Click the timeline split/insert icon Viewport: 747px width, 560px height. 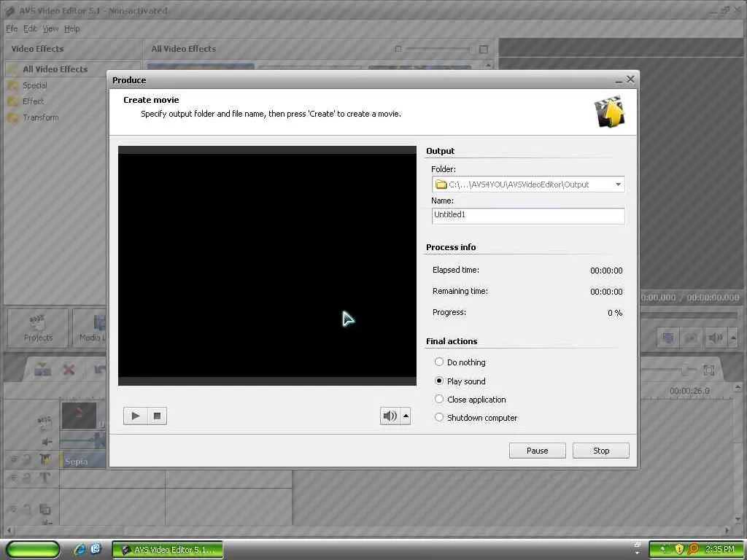[42, 369]
